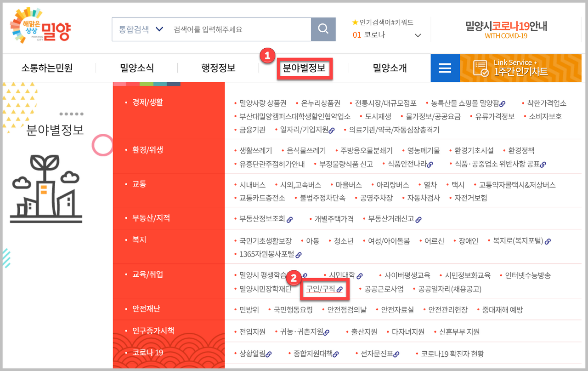The image size is (588, 371).
Task: Open 상황알림 external link
Action: pos(255,354)
